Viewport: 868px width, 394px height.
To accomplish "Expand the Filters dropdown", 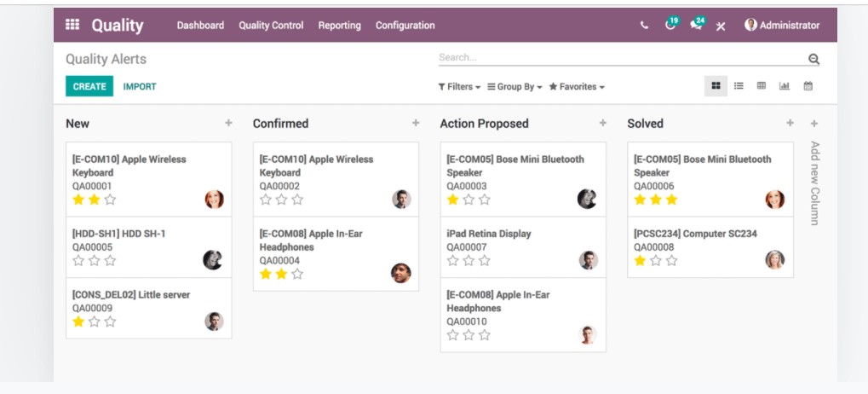I will (x=459, y=86).
